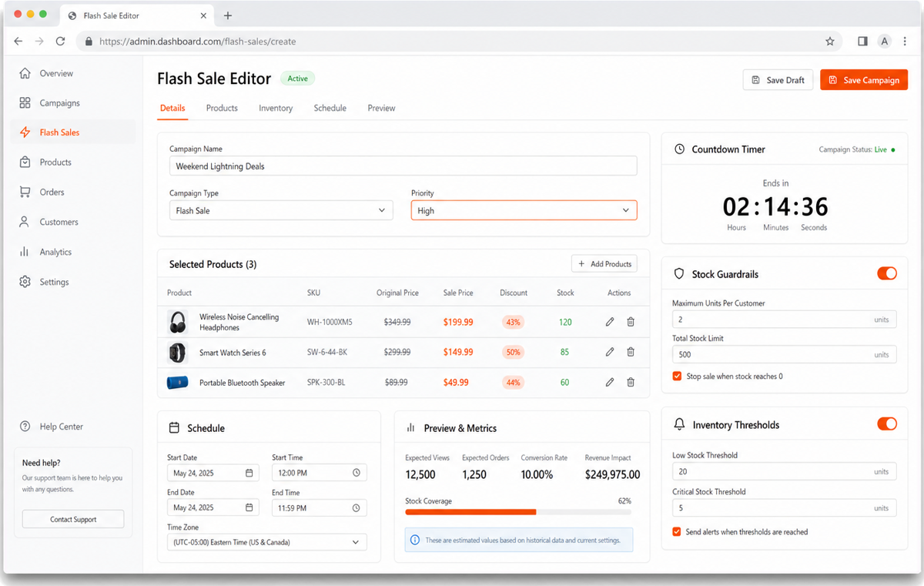Delete the Smart Watch Series 6 row
The image size is (924, 586).
631,352
